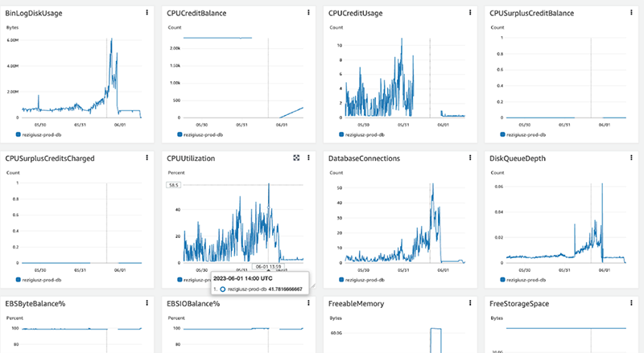Screen dimensions: 644x353
Task: Select rezigiusz-prod-db legend label in CPUSurplusCreditsCharged
Action: (x=42, y=280)
